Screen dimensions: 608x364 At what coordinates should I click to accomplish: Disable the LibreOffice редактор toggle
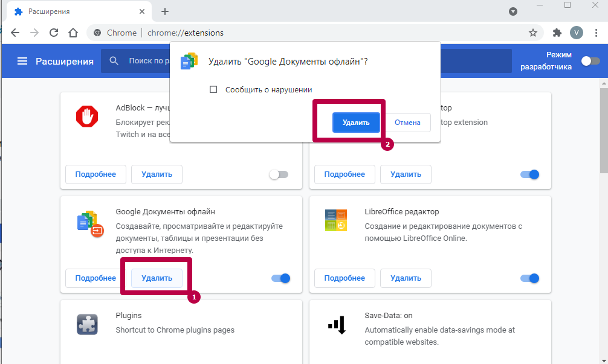(529, 278)
